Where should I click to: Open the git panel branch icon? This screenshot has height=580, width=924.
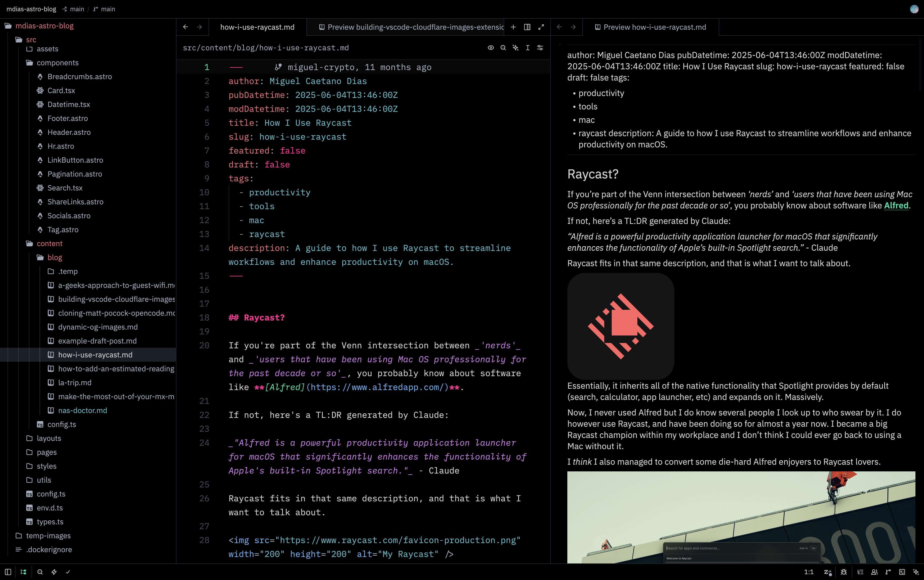888,572
